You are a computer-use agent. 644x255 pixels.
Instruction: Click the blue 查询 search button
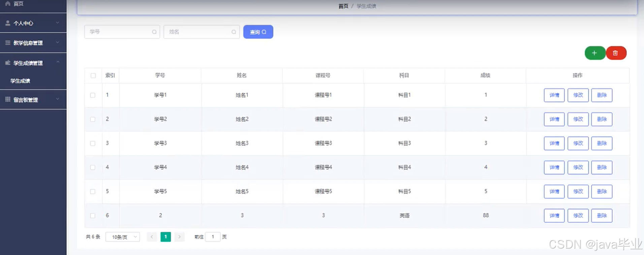pos(258,32)
